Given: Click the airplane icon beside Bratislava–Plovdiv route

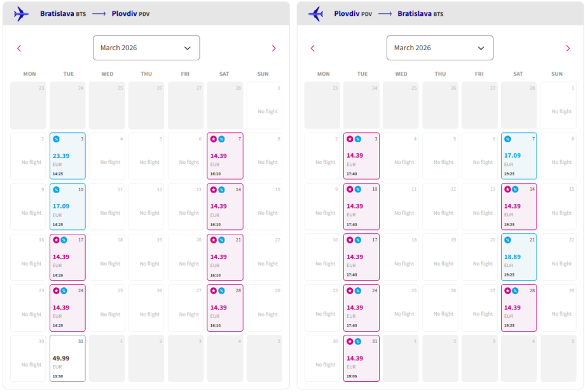Looking at the screenshot, I should pos(21,13).
